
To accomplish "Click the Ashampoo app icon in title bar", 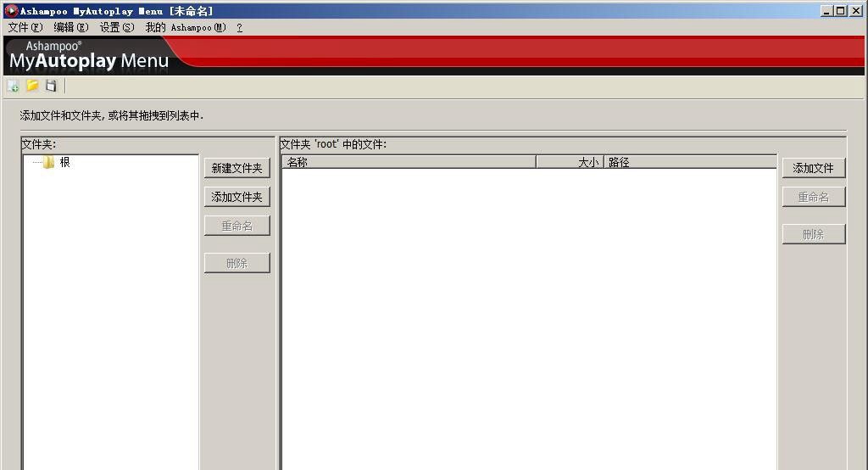I will tap(11, 10).
